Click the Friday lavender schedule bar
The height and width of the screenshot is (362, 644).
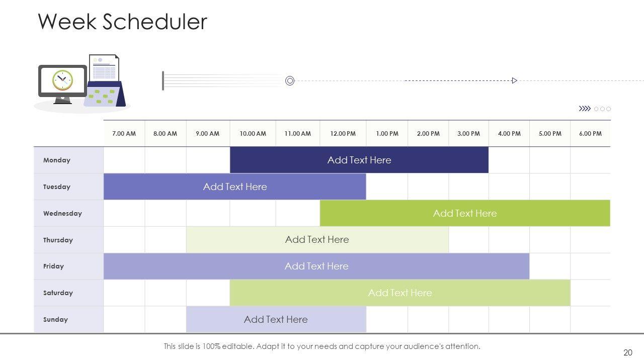[x=316, y=266]
